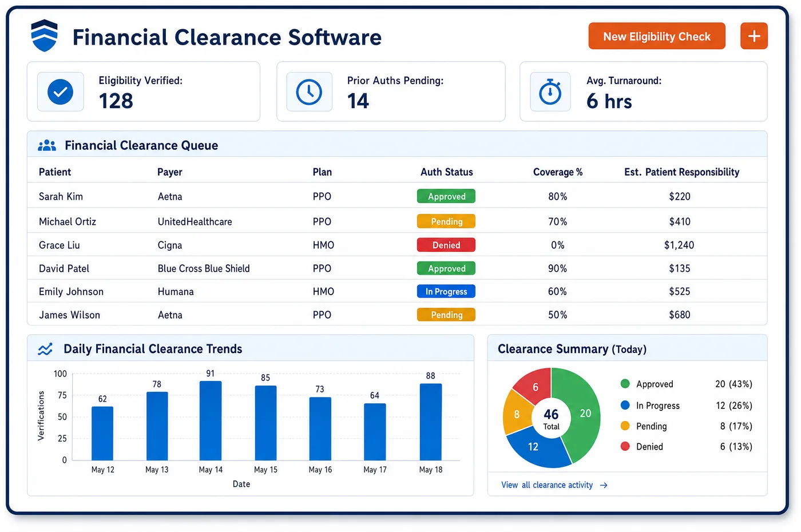Click the Prior Auths Pending clock icon
The width and height of the screenshot is (801, 532).
[x=309, y=92]
